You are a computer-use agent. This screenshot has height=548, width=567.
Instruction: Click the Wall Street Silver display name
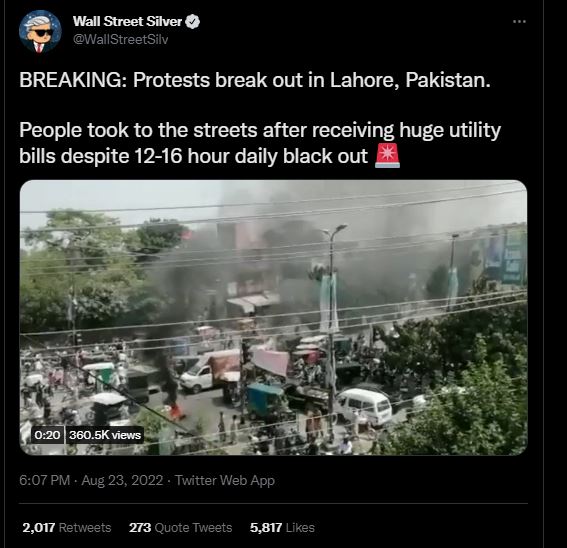coord(127,21)
